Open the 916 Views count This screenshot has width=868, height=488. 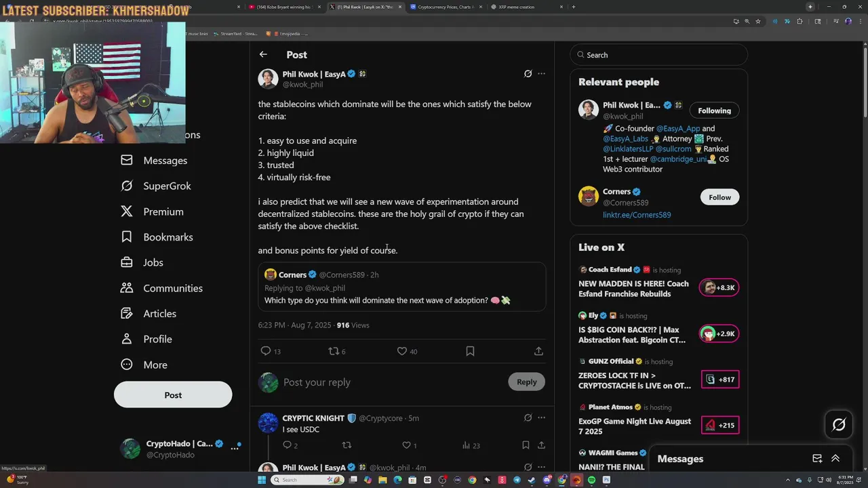click(353, 325)
